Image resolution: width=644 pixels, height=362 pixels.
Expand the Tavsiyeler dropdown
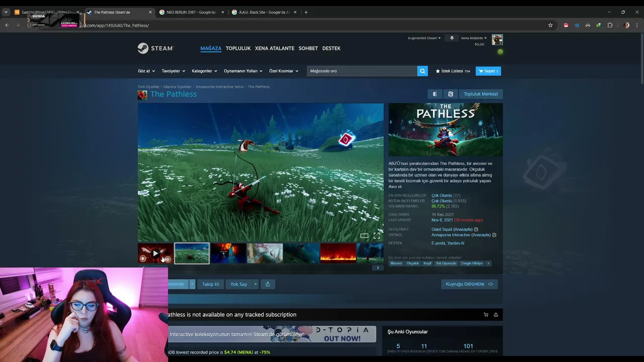174,71
